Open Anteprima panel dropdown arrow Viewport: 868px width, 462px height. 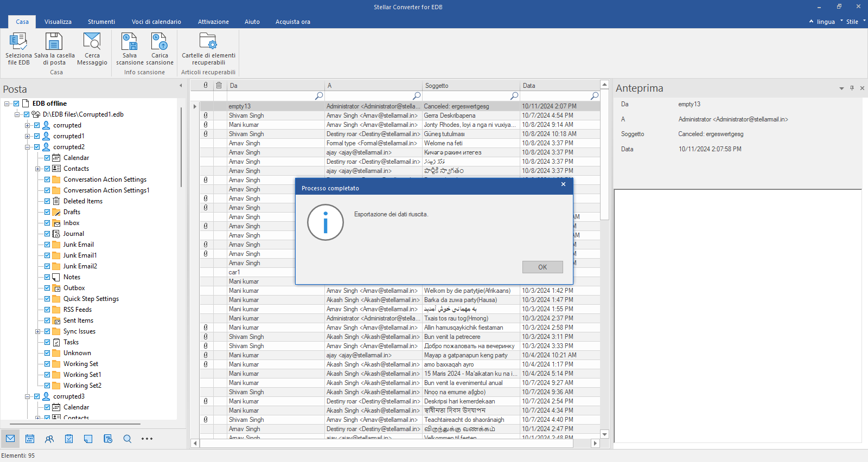pos(841,88)
